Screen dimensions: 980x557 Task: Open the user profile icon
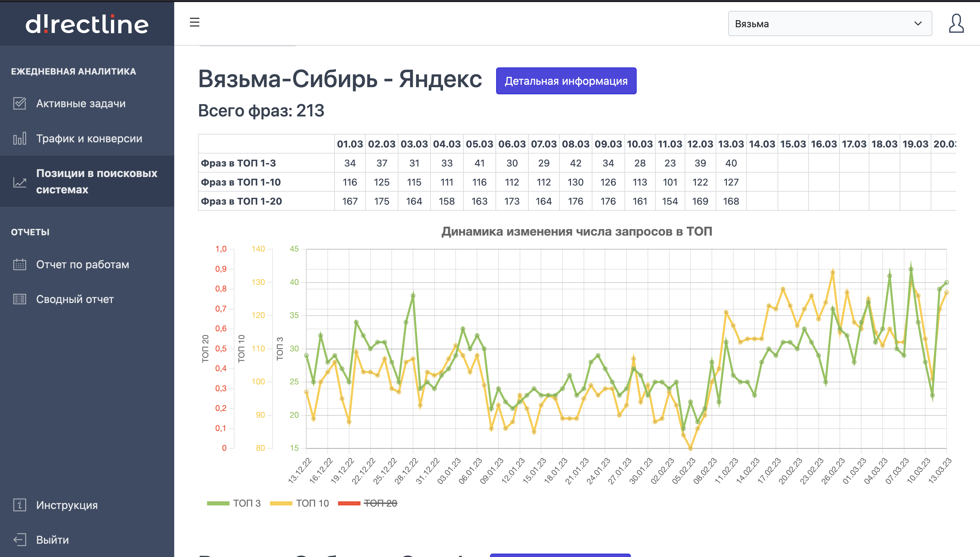[956, 24]
